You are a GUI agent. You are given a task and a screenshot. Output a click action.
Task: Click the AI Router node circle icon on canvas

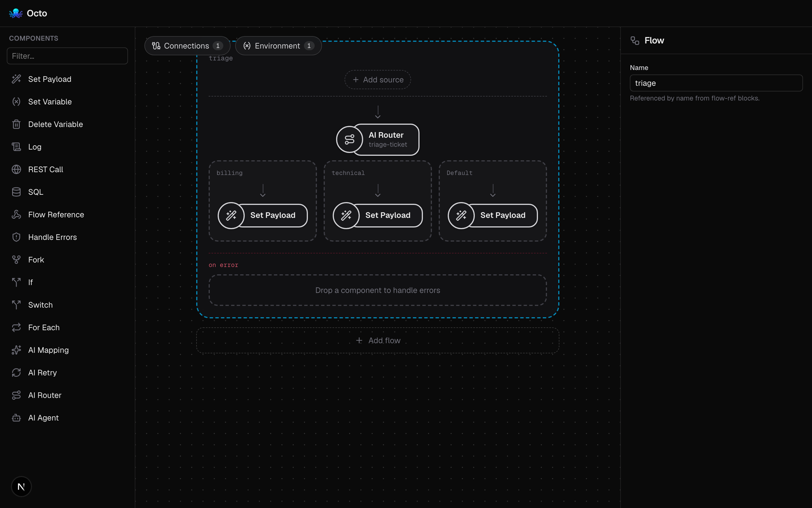pyautogui.click(x=349, y=139)
